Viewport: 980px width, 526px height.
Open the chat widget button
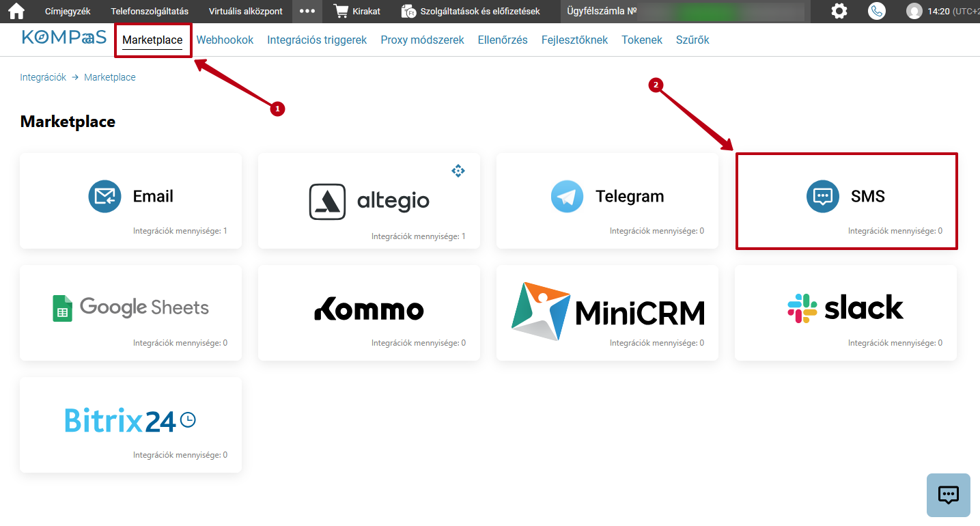tap(949, 495)
